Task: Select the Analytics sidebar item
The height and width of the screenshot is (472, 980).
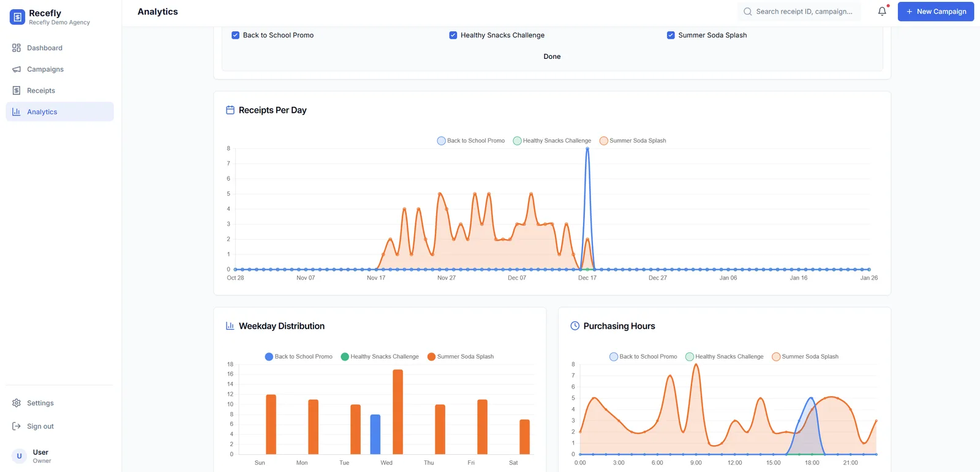Action: pos(59,112)
